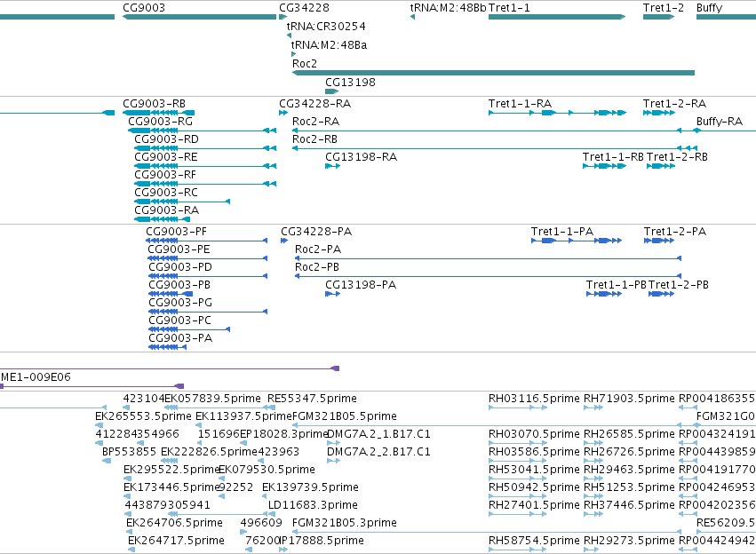This screenshot has width=756, height=554.
Task: Click the BP553855 EST label
Action: coord(129,453)
